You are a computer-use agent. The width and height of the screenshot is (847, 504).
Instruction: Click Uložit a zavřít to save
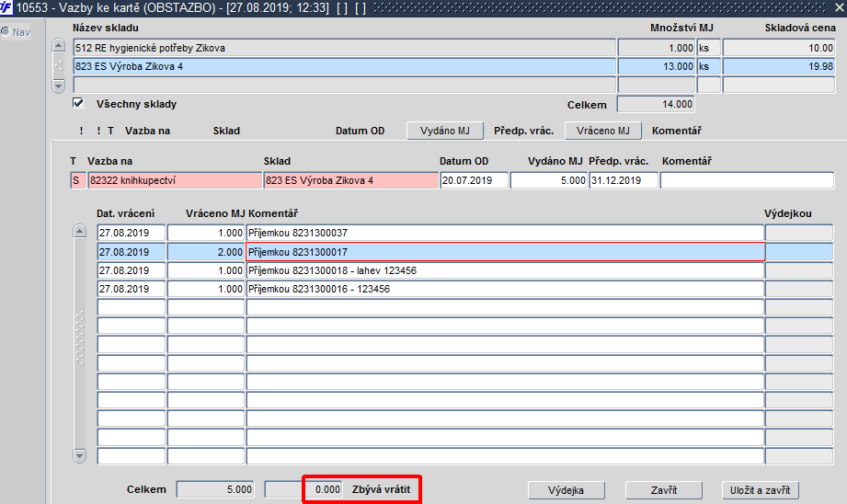[x=760, y=490]
